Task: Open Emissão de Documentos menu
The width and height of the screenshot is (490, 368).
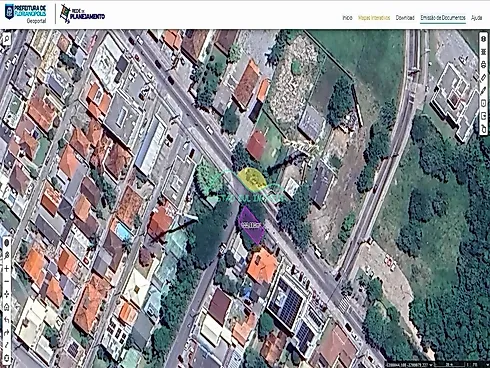Action: coord(443,18)
